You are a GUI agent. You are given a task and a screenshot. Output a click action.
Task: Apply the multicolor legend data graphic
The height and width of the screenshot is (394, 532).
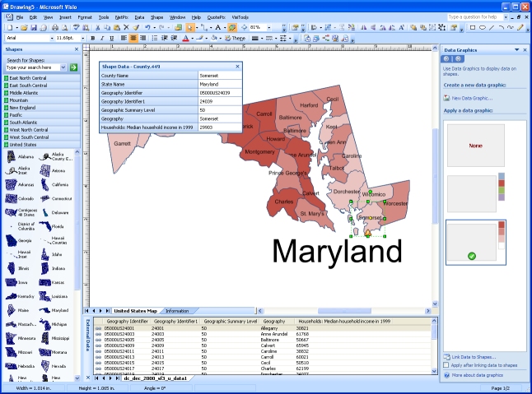click(476, 193)
